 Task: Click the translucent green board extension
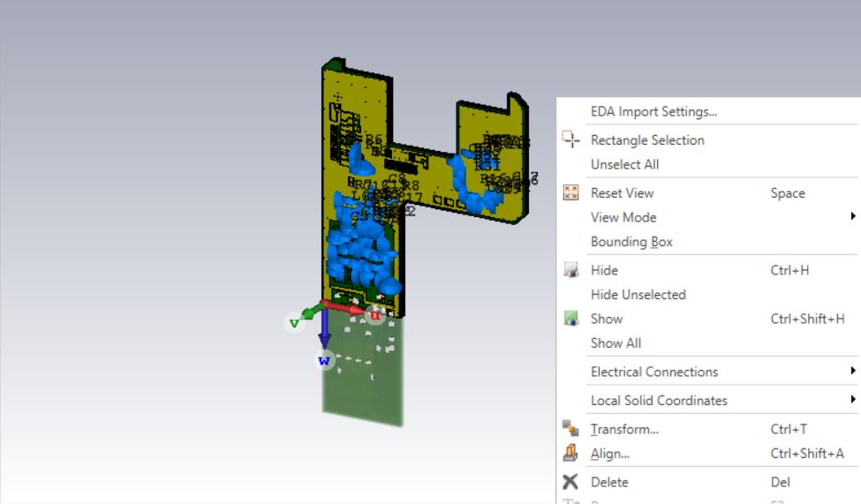point(363,384)
